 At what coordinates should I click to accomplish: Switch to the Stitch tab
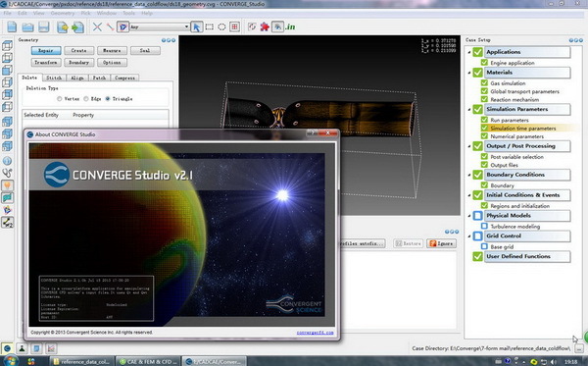click(x=54, y=78)
